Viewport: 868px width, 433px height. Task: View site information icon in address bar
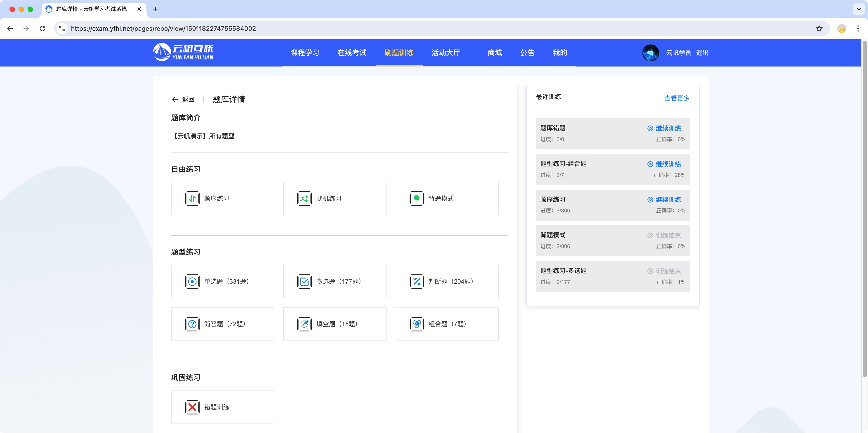coord(62,28)
